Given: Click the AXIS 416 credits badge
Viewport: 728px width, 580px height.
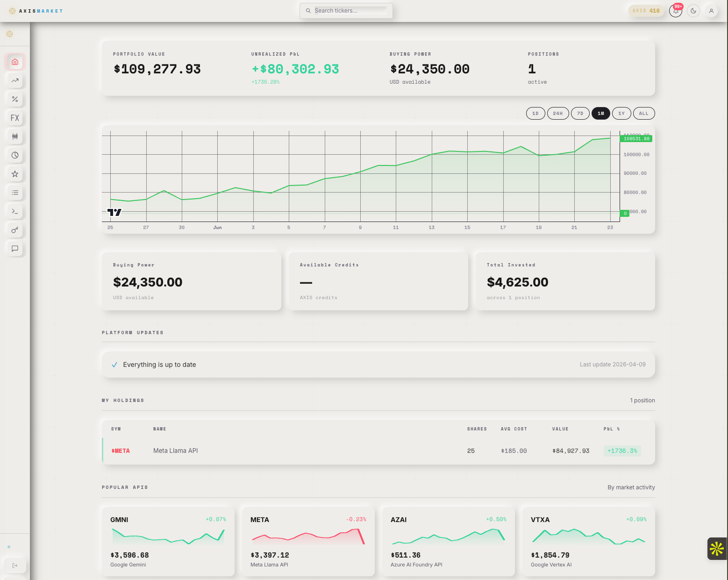Looking at the screenshot, I should coord(646,11).
